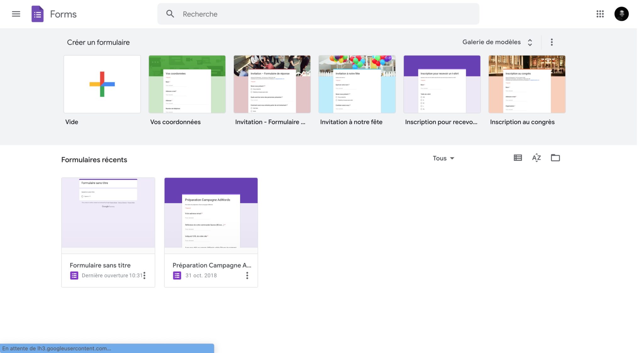Open the Vos coordonnées template
The width and height of the screenshot is (644, 353).
[x=187, y=84]
